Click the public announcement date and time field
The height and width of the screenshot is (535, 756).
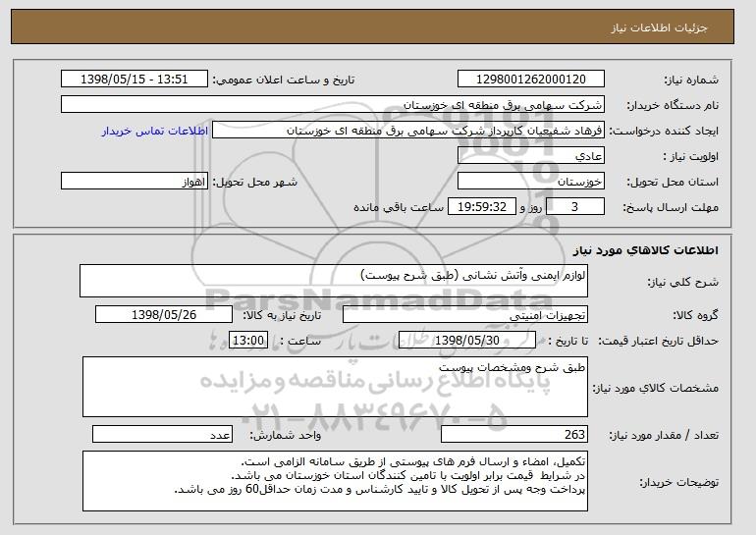tap(135, 80)
